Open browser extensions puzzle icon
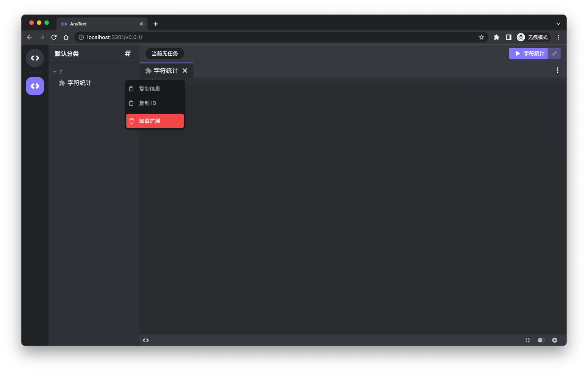588x374 pixels. click(x=496, y=37)
